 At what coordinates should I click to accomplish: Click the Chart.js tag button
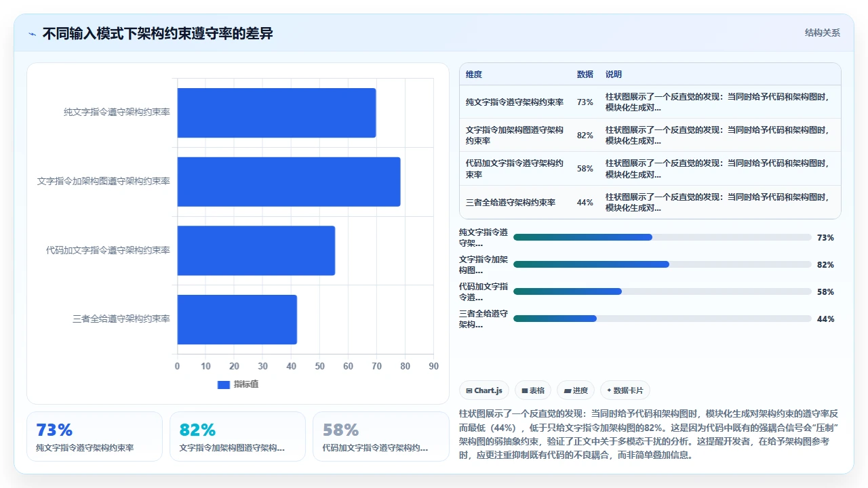click(x=484, y=390)
